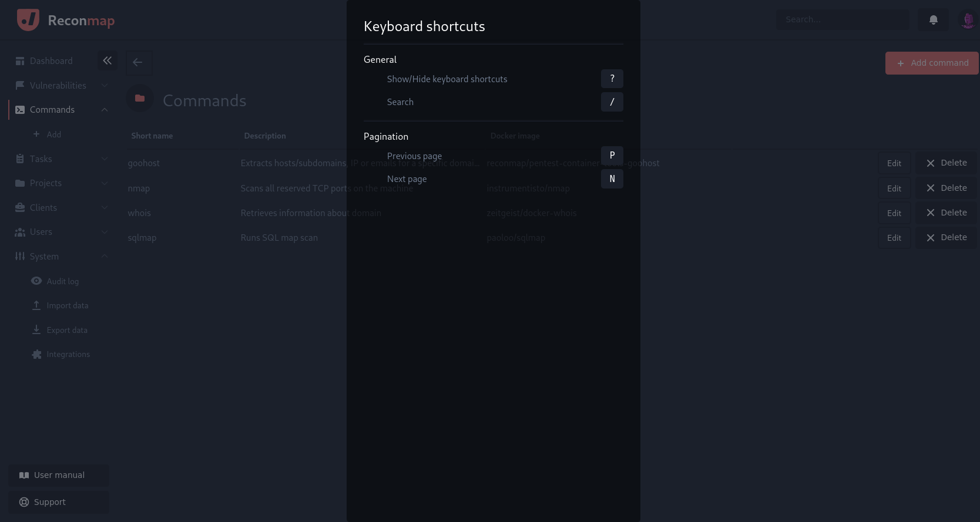
Task: Click the red Commands folder icon
Action: point(140,99)
